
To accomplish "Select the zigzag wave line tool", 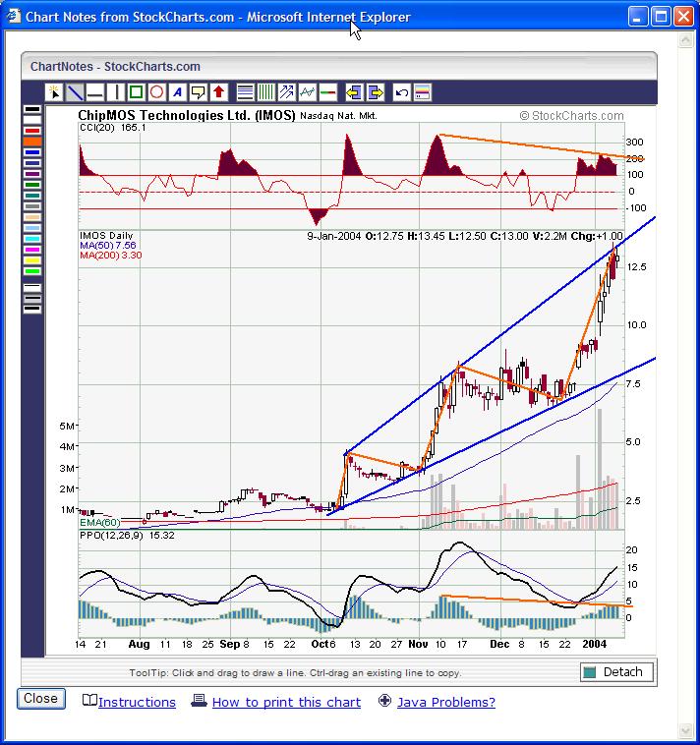I will tap(307, 92).
